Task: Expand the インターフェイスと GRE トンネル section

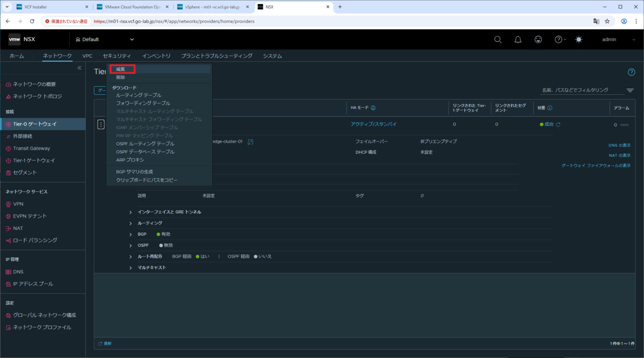Action: point(130,212)
